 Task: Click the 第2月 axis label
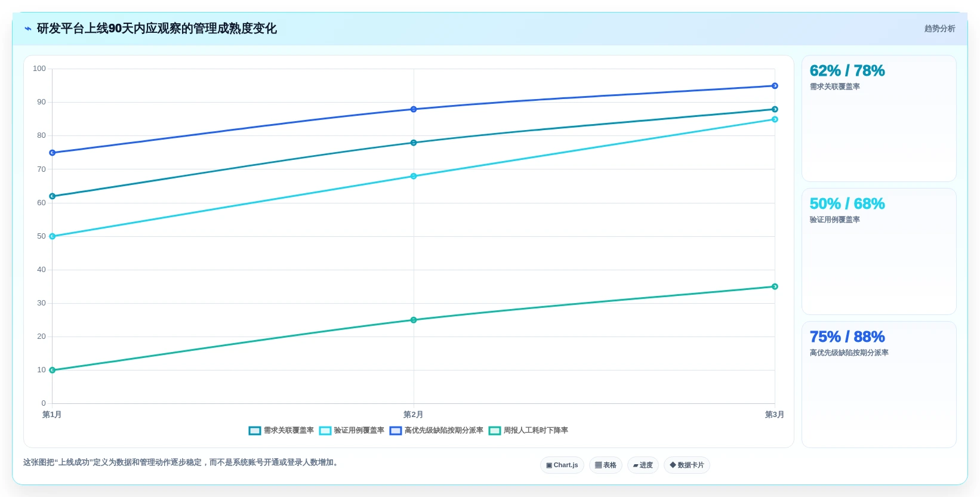413,415
